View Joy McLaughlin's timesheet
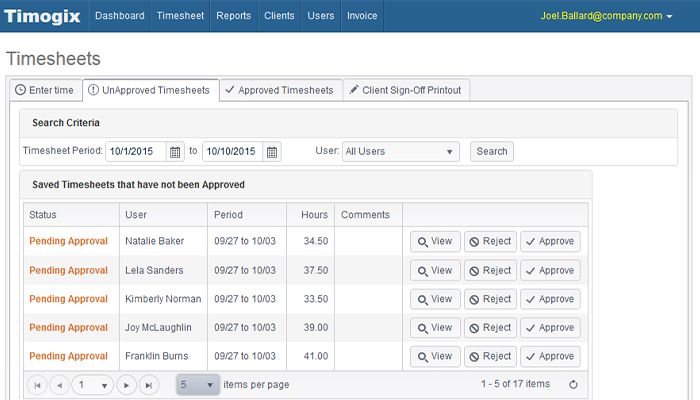Viewport: 700px width, 400px height. click(x=435, y=328)
